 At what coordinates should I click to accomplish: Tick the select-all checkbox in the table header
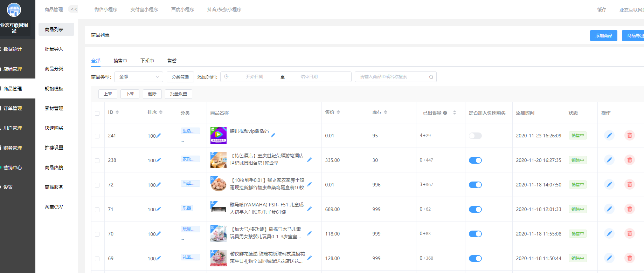(x=97, y=113)
